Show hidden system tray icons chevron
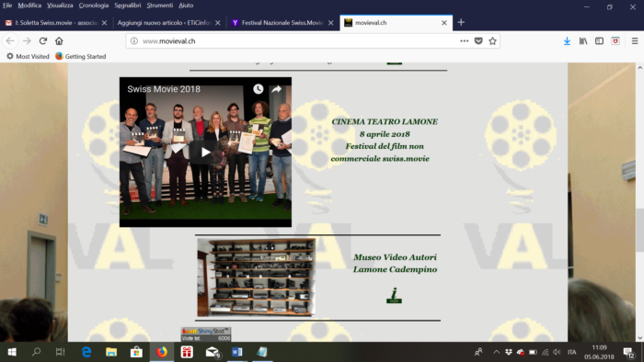Viewport: 644px width, 362px height. tap(497, 352)
